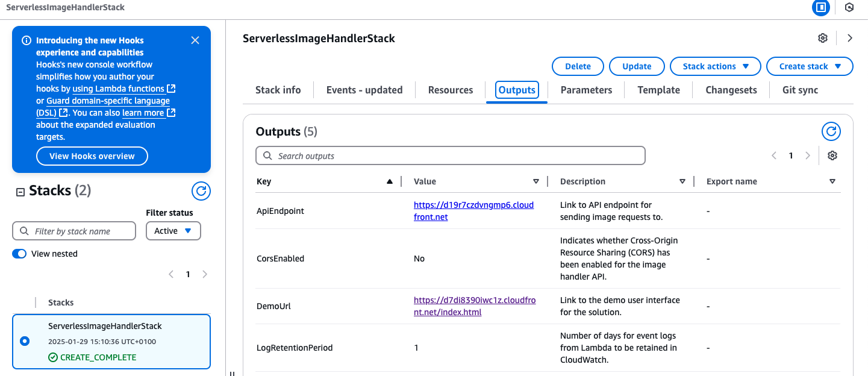Focus the Search outputs field
This screenshot has height=376, width=868.
451,155
